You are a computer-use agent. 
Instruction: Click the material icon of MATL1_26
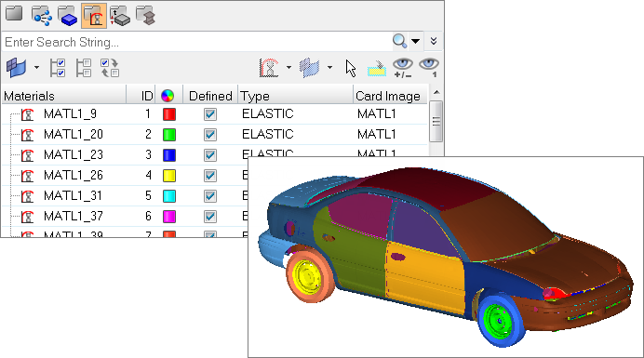point(28,176)
